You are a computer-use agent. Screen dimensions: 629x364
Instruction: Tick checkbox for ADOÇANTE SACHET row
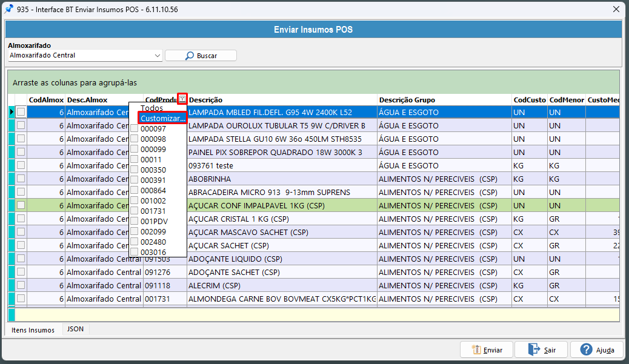[21, 272]
